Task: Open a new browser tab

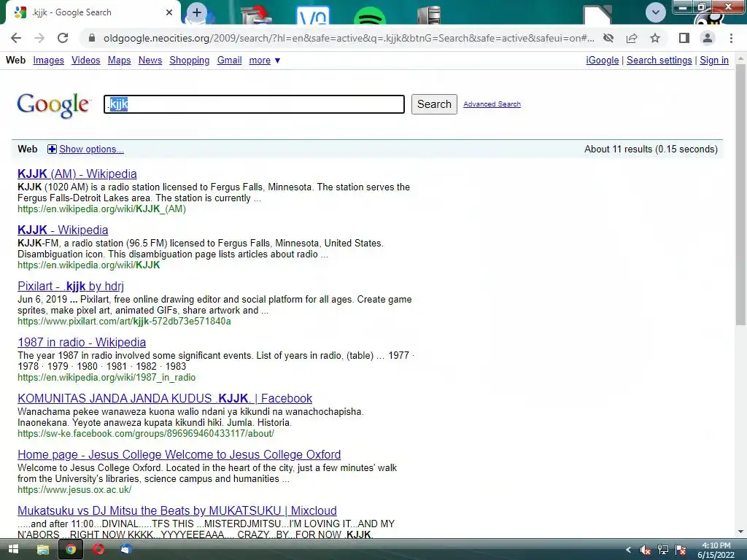Action: 197,12
